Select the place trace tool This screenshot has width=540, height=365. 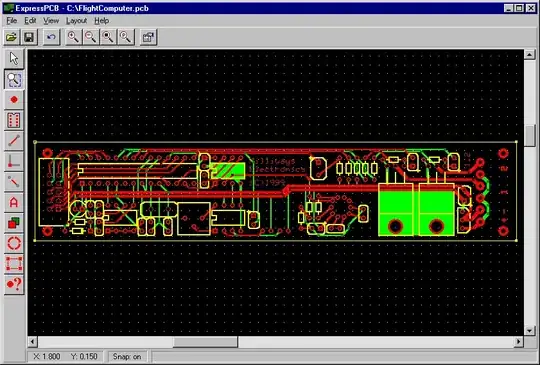[14, 141]
